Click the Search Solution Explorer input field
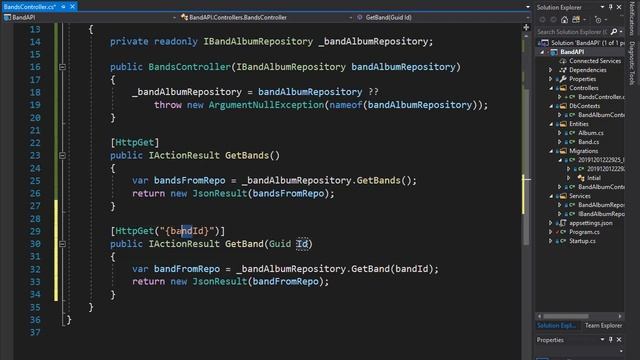Screen dimensions: 640x360 [x=573, y=31]
